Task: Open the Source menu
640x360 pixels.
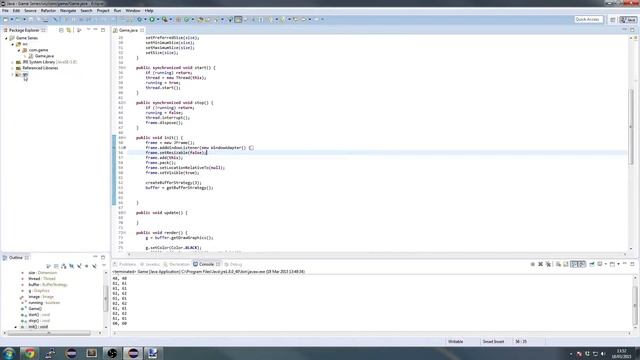Action: (30, 11)
